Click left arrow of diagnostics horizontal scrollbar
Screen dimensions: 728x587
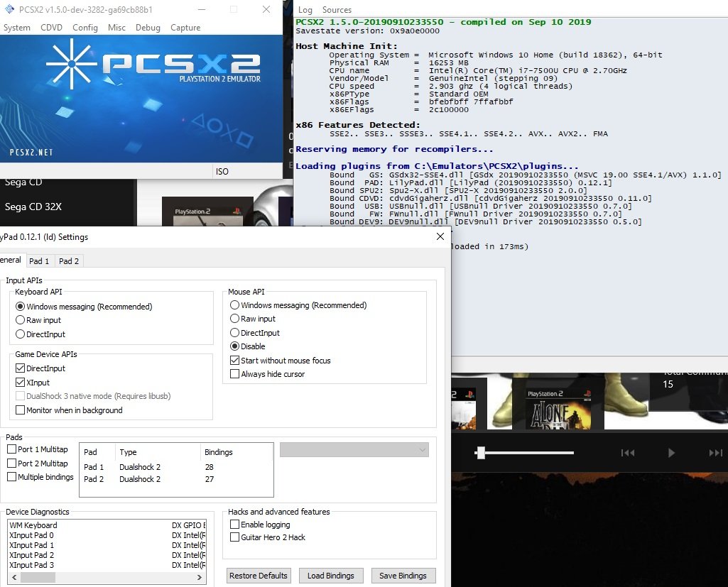(14, 578)
